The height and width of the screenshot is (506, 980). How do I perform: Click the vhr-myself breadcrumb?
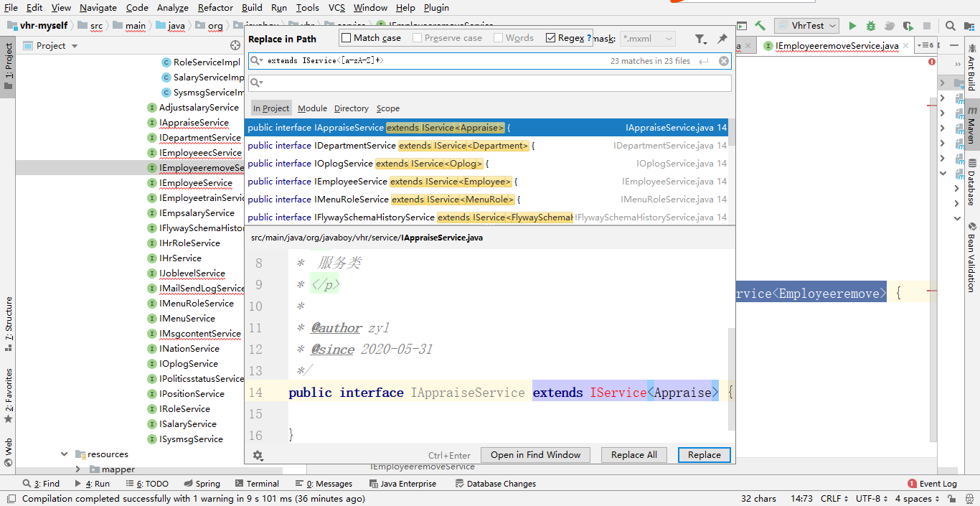click(44, 26)
